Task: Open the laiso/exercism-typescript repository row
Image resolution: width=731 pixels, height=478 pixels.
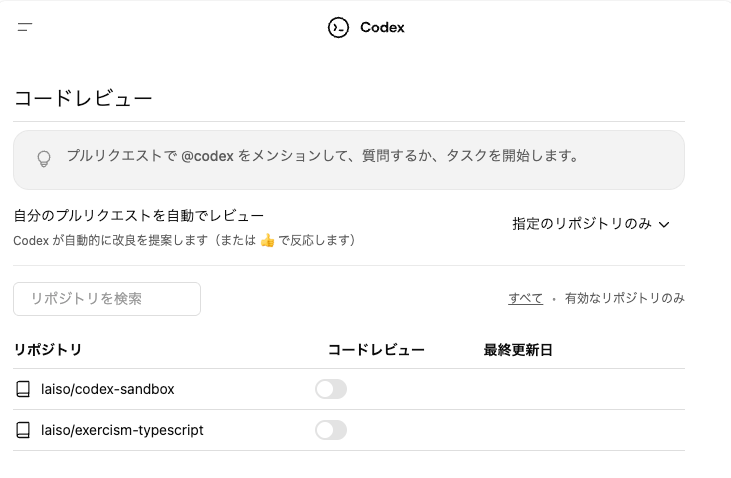Action: tap(349, 430)
